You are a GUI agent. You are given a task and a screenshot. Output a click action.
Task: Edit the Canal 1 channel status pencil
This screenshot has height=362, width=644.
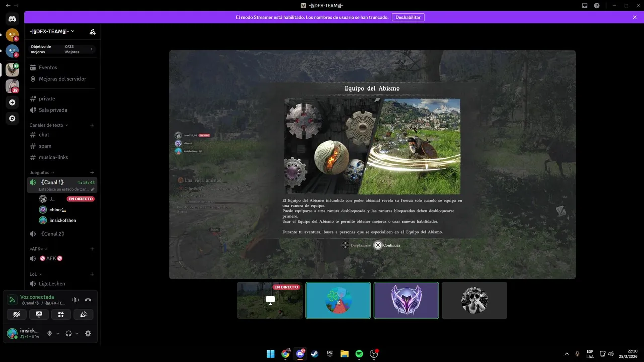pyautogui.click(x=92, y=189)
